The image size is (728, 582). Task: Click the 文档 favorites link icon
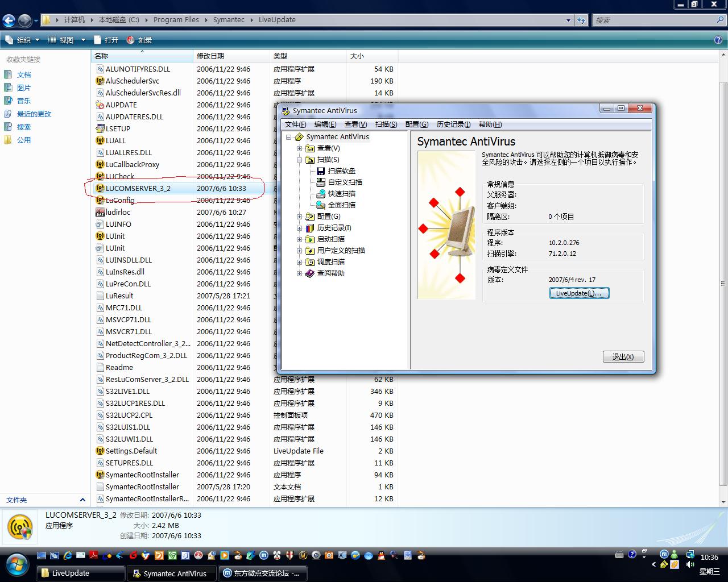pos(8,74)
